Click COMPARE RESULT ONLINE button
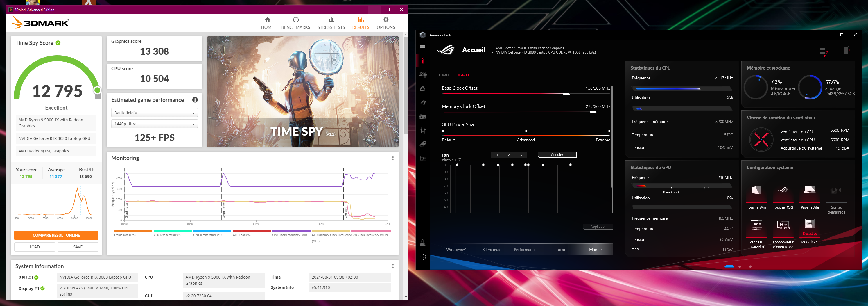Viewport: 868px width, 306px height. pyautogui.click(x=56, y=235)
